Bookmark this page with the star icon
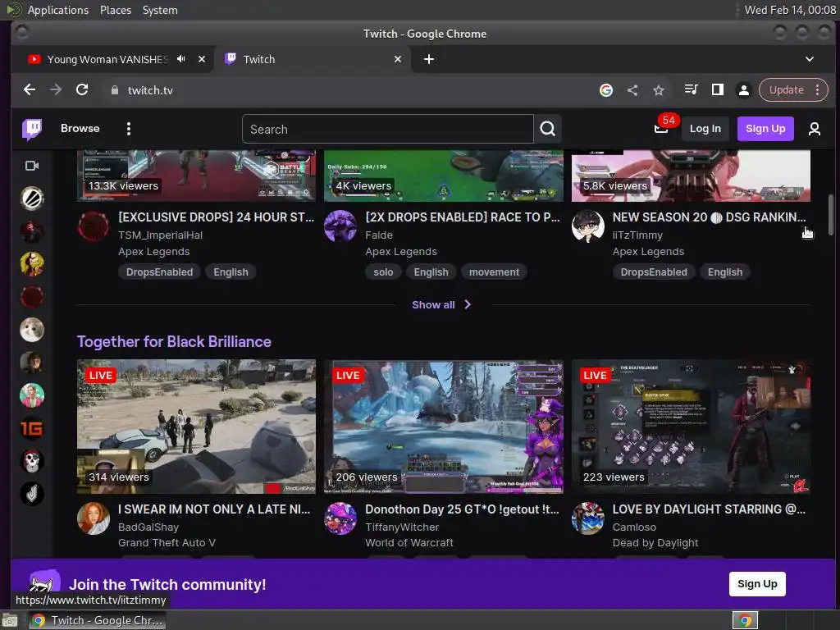This screenshot has height=630, width=840. pos(659,90)
